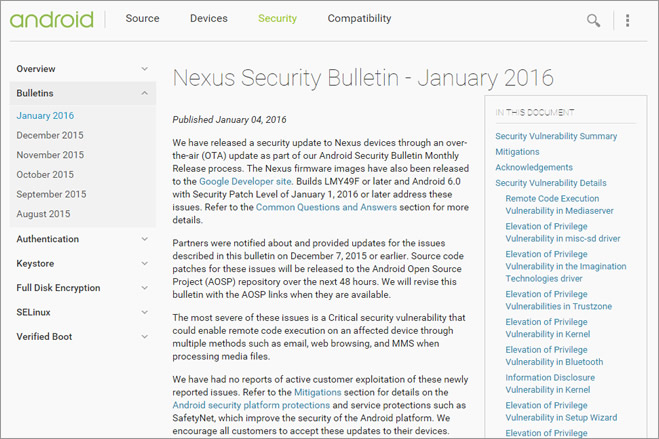Viewport: 659px width, 439px height.
Task: Click the android logo
Action: (x=51, y=19)
